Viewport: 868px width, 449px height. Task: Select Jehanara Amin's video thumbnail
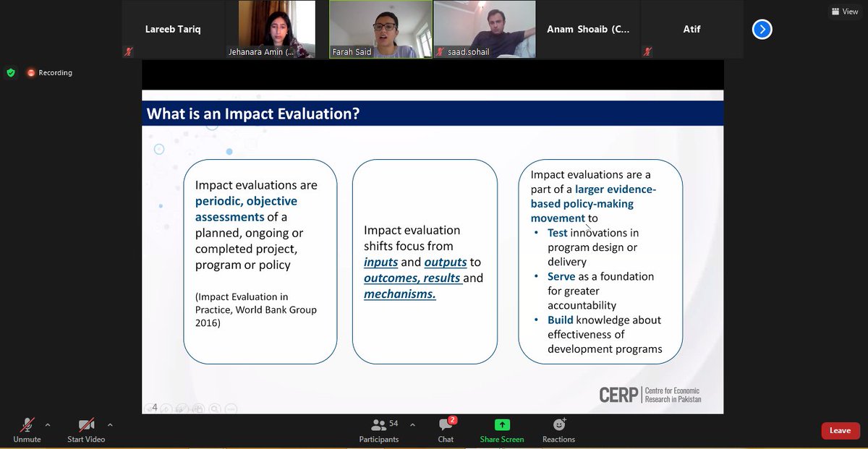[x=278, y=29]
